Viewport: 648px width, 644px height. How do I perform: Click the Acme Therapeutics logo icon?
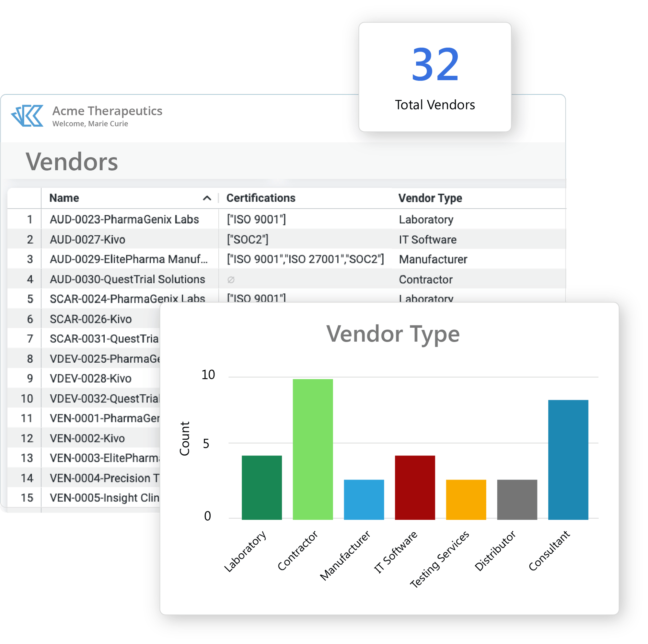pyautogui.click(x=27, y=116)
